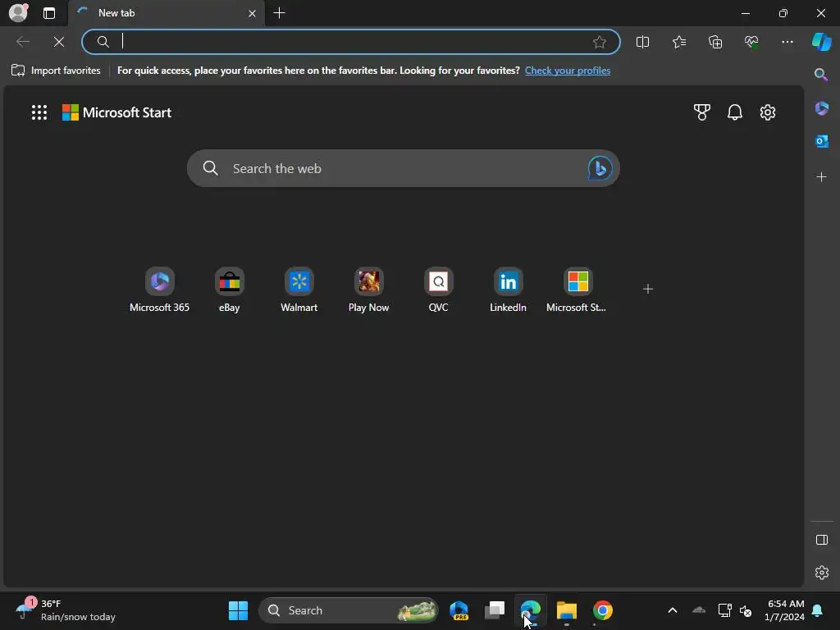The height and width of the screenshot is (630, 840).
Task: Click Import favorites
Action: tap(56, 71)
